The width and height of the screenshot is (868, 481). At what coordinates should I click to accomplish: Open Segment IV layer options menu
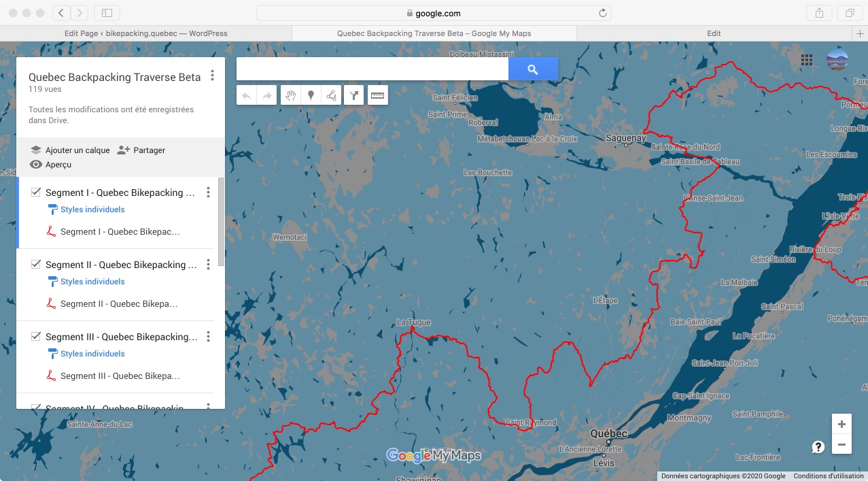click(208, 407)
